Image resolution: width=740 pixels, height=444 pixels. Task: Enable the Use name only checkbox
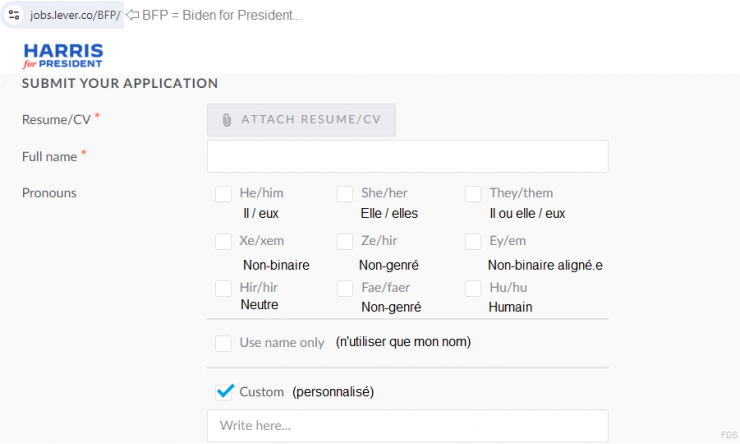pos(223,343)
